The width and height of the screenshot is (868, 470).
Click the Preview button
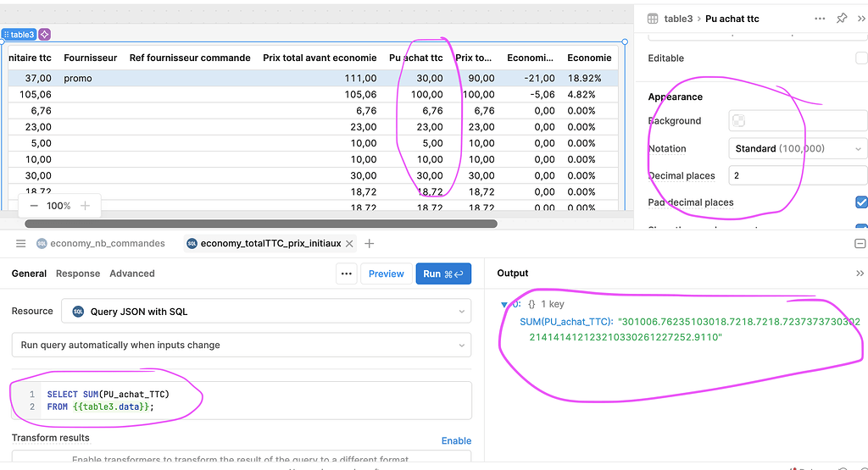click(x=386, y=274)
